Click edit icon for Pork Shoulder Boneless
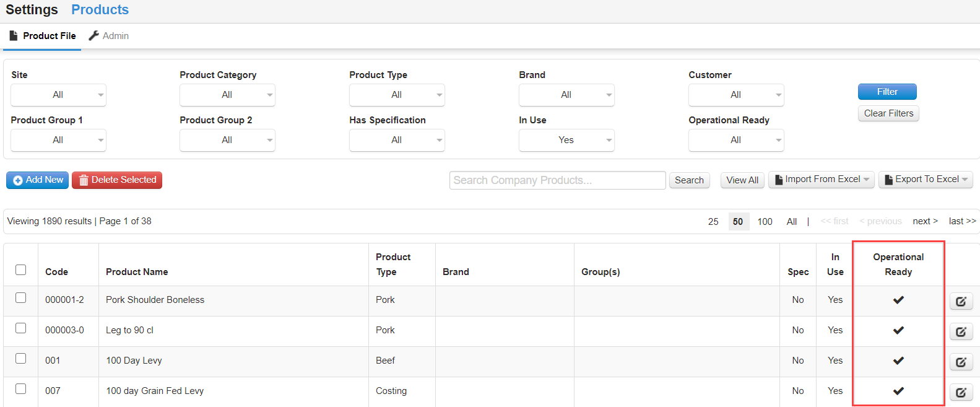Screen dimensions: 980x407 pos(961,302)
